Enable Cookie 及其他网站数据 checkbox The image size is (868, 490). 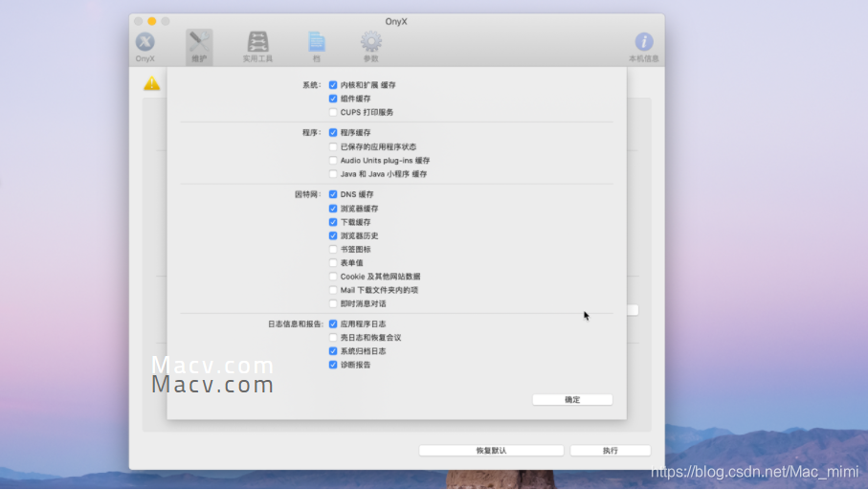[333, 277]
